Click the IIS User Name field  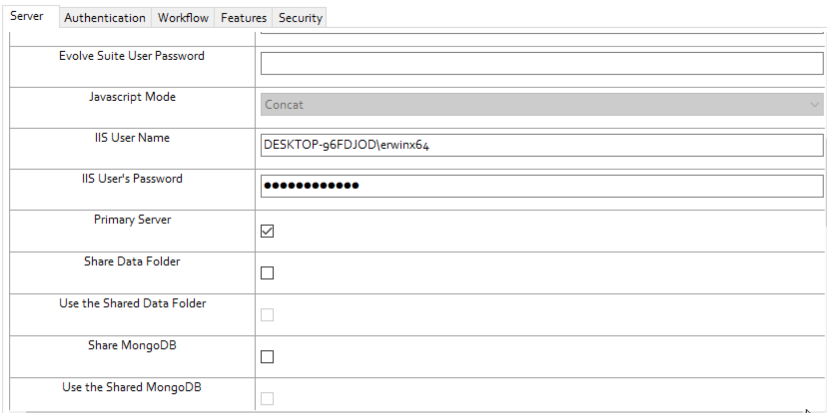pos(541,145)
